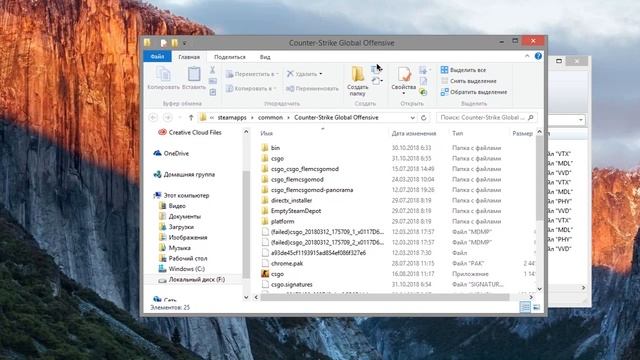The width and height of the screenshot is (640, 360).
Task: Sort by Имя column header
Action: click(266, 133)
